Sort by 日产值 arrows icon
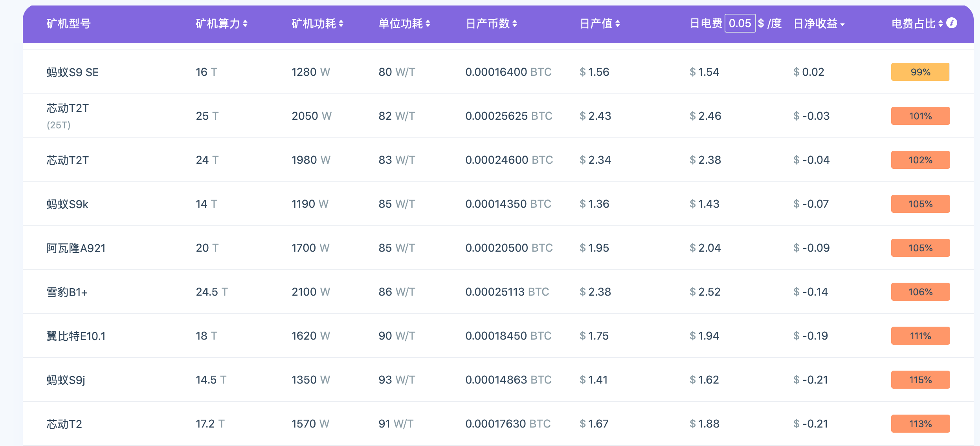Image resolution: width=980 pixels, height=446 pixels. (x=618, y=24)
